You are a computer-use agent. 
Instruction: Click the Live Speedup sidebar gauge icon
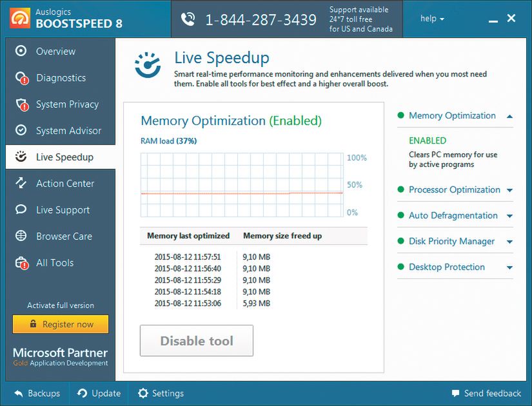[x=21, y=157]
